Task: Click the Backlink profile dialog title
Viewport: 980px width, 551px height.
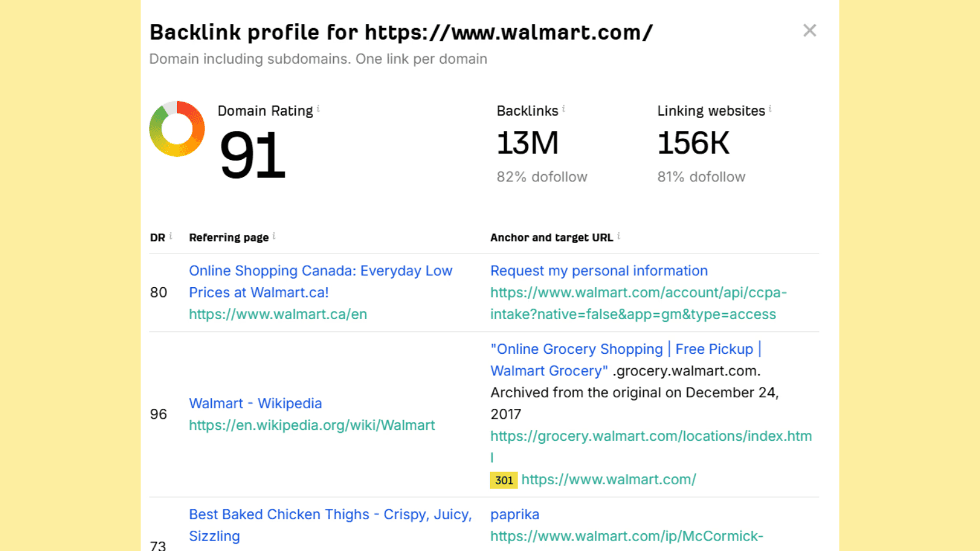Action: coord(401,32)
